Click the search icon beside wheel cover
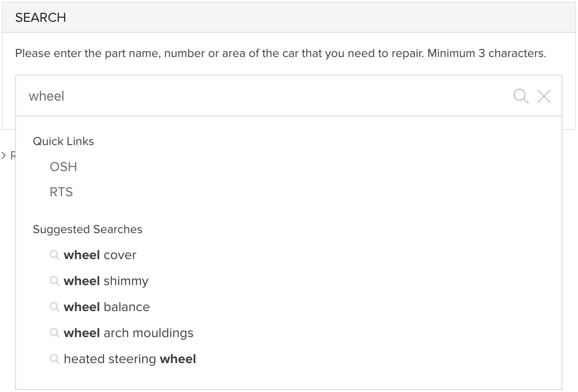The height and width of the screenshot is (392, 578). 54,255
